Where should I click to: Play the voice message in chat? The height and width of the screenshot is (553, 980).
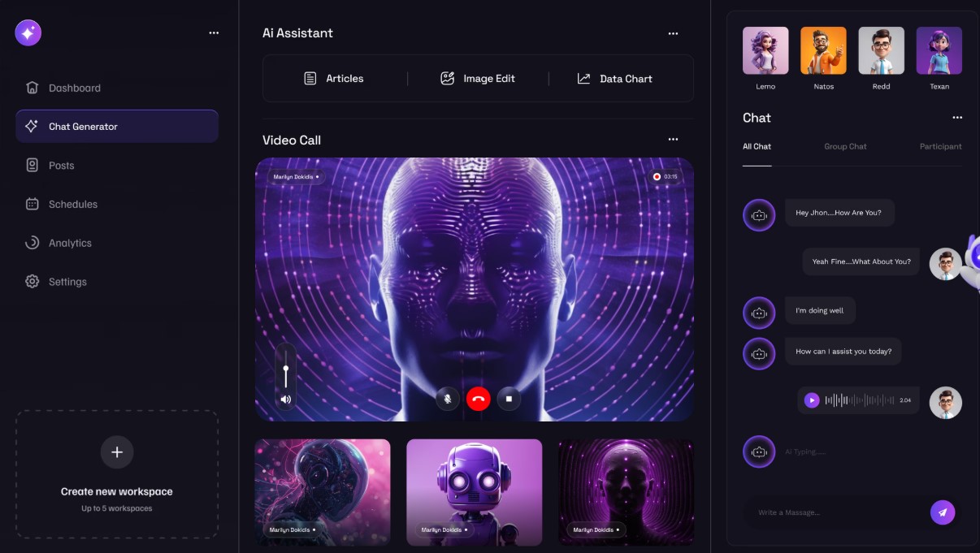tap(811, 400)
